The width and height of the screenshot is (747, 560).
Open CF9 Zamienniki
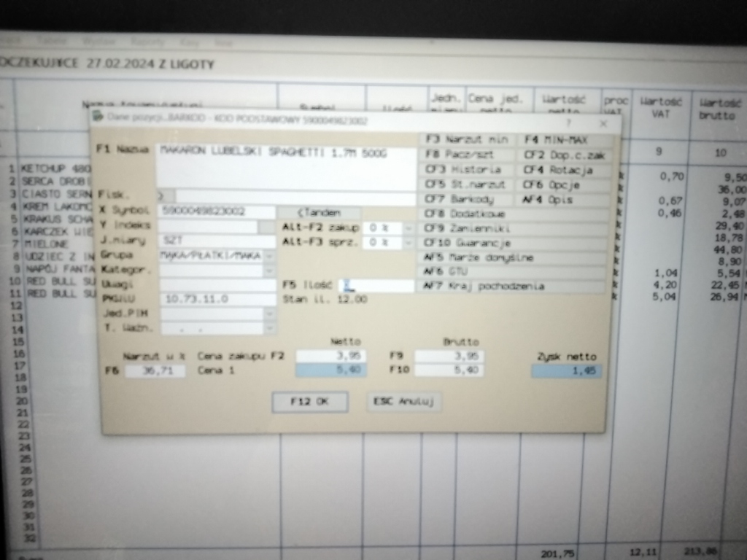[x=514, y=228]
